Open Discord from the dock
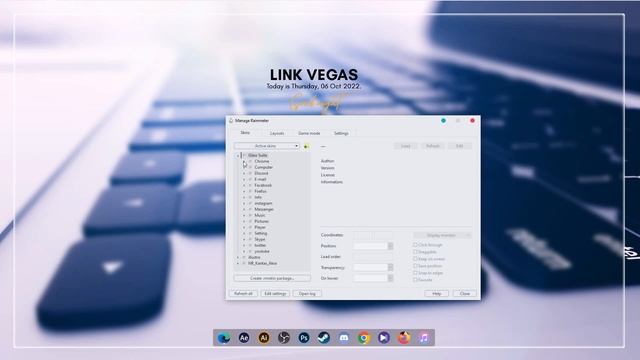640x360 pixels. coord(344,338)
